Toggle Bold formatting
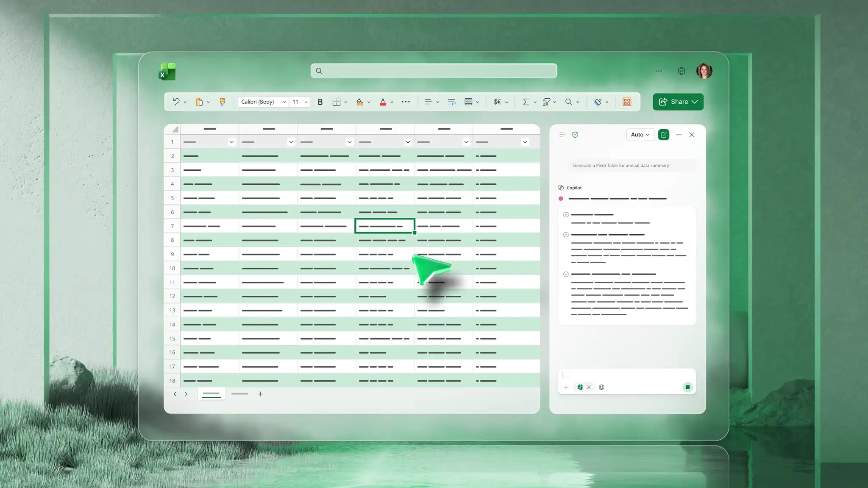The width and height of the screenshot is (868, 488). (x=320, y=102)
